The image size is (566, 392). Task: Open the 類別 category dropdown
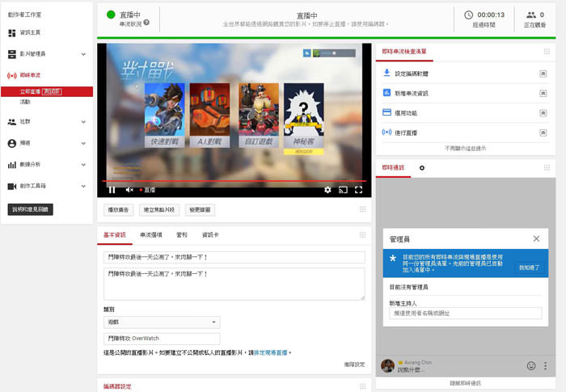[162, 322]
